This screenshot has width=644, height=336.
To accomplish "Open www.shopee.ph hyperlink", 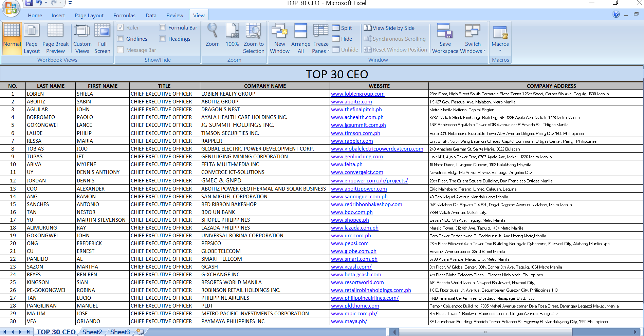I will point(350,220).
